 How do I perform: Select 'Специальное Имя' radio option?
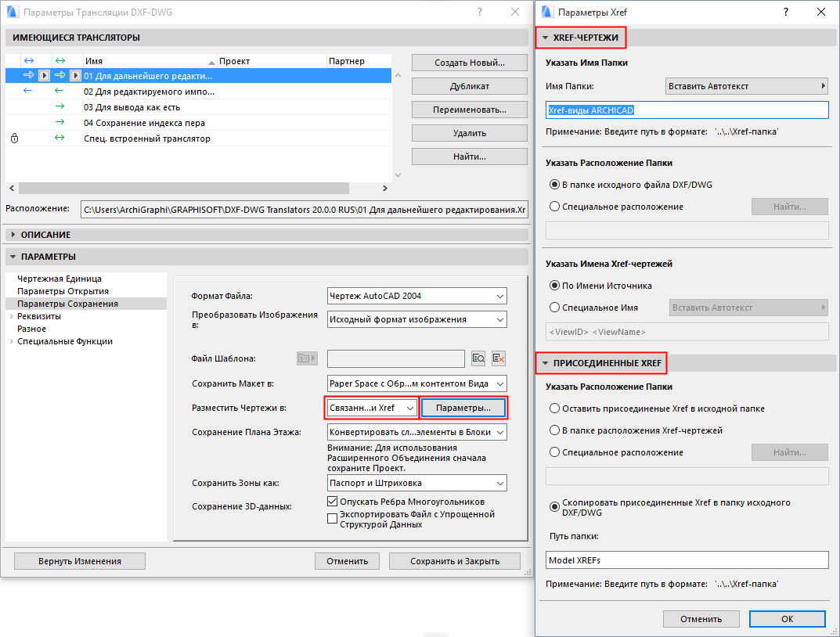pos(555,308)
